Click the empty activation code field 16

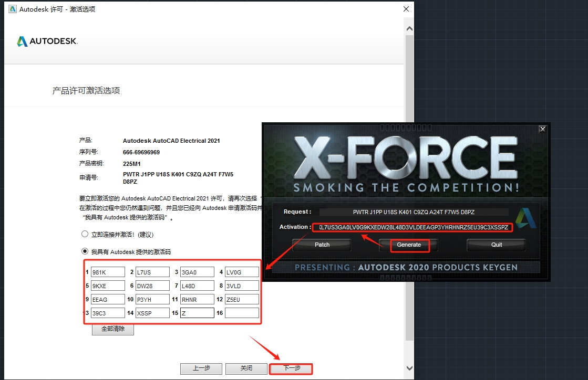(x=242, y=313)
